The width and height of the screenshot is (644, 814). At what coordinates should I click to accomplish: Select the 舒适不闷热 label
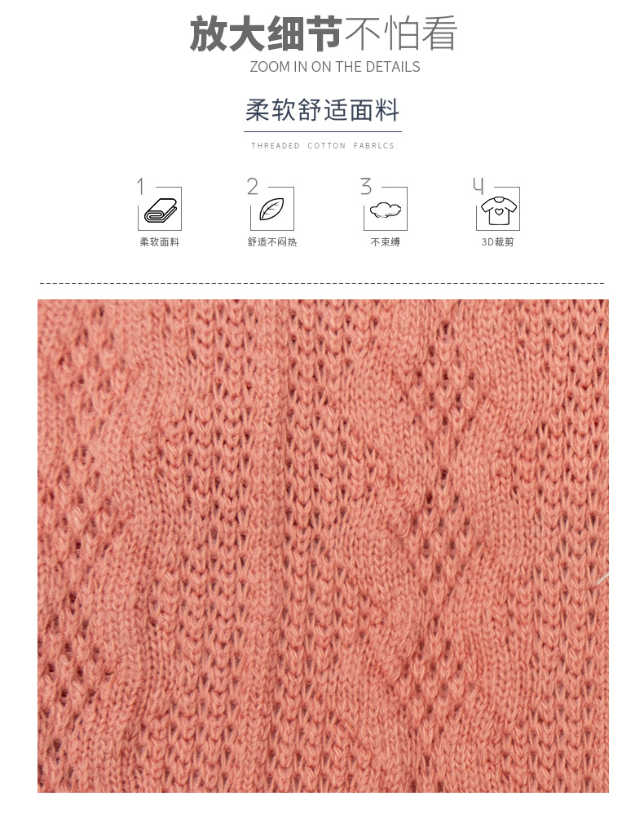click(x=272, y=242)
